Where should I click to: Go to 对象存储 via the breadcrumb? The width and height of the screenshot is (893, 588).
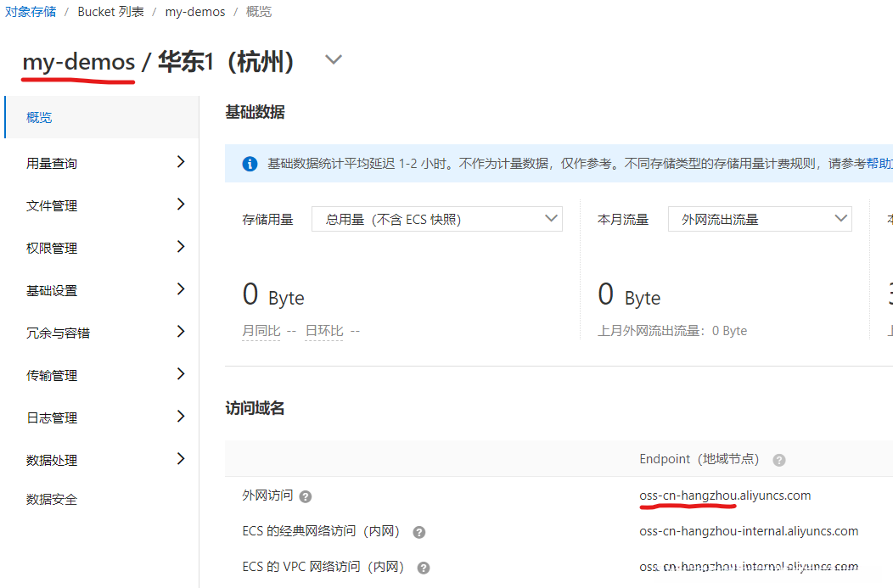click(x=31, y=11)
